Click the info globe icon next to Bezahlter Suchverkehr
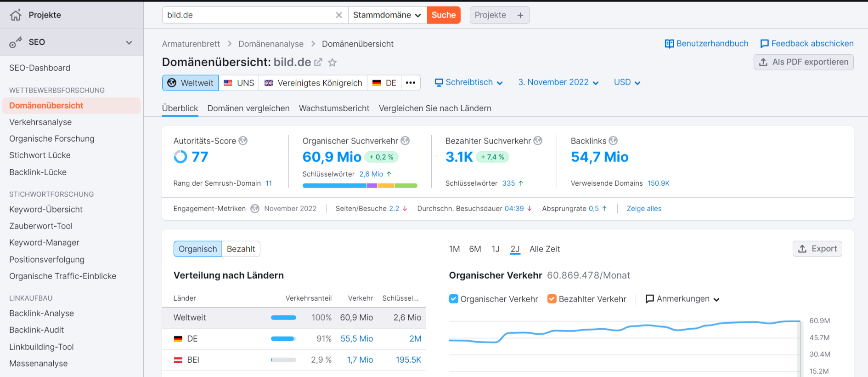 pos(538,141)
